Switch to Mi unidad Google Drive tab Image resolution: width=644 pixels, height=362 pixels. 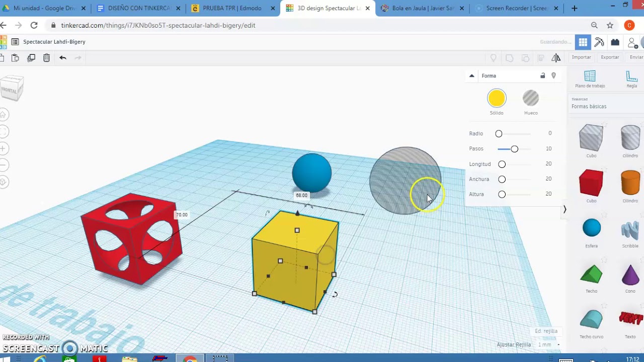[44, 8]
